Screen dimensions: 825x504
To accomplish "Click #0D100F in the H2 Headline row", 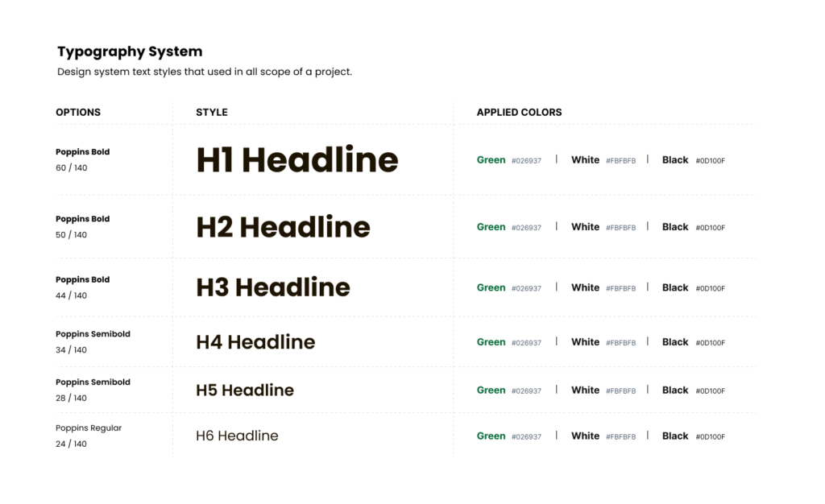I will 711,228.
